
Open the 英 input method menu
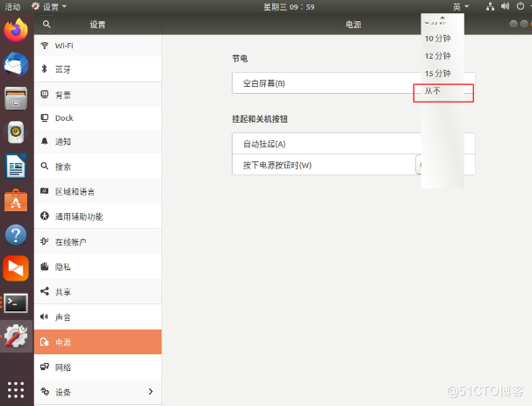pyautogui.click(x=461, y=6)
